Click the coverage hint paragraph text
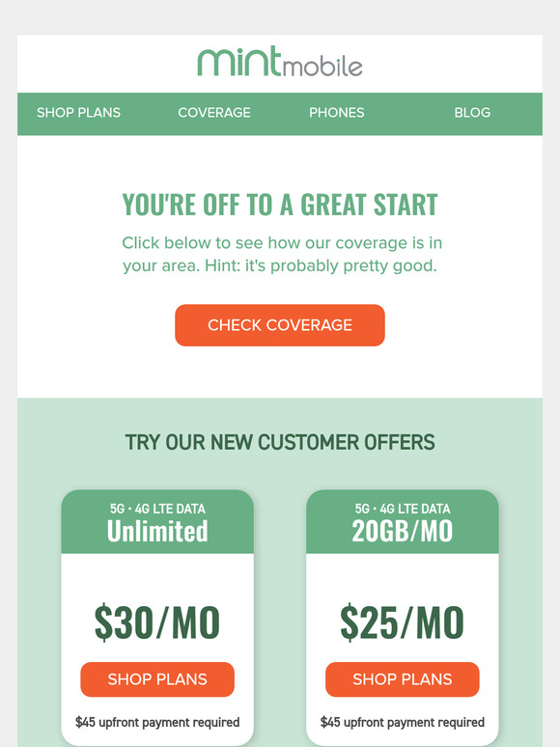This screenshot has height=747, width=560. pyautogui.click(x=281, y=254)
